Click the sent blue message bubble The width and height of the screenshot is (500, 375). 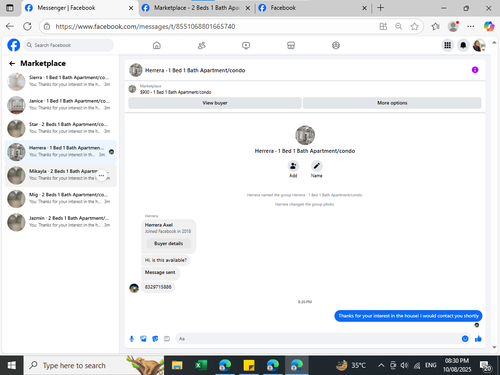click(x=408, y=316)
